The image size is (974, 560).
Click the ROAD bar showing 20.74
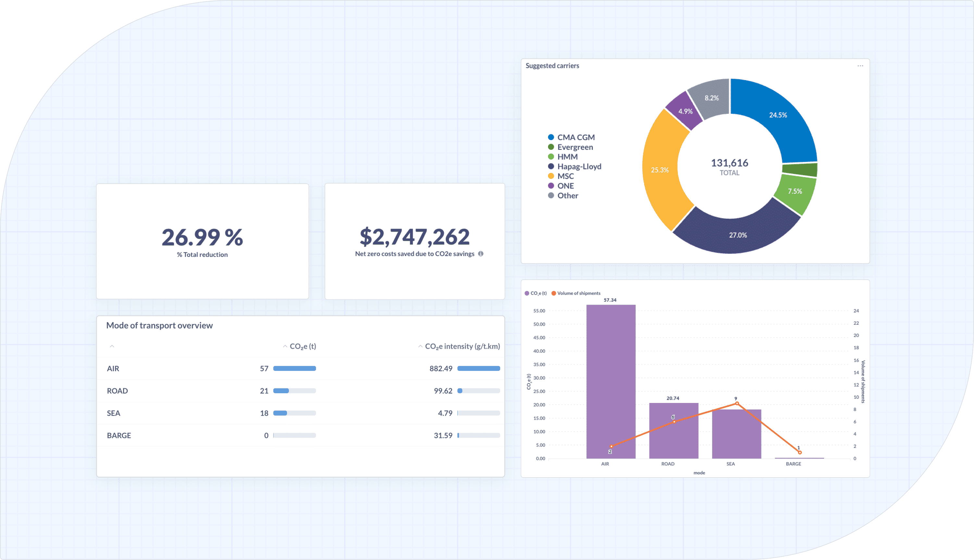[673, 438]
